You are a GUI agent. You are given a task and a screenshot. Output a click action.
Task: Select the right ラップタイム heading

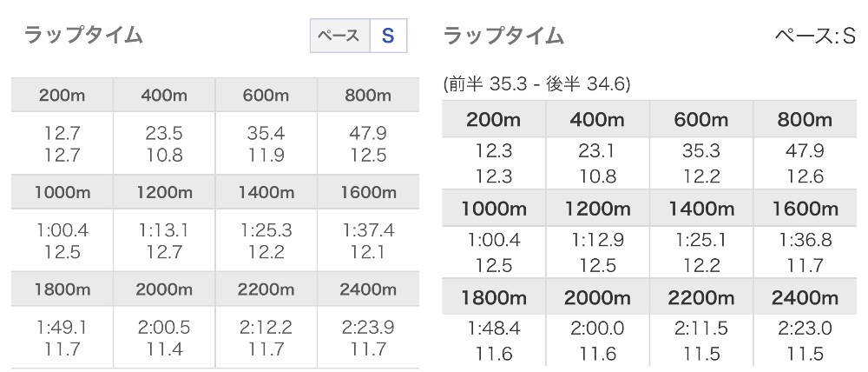[x=503, y=37]
